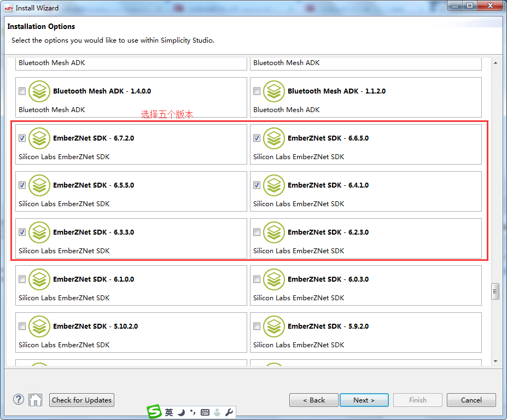
Task: Uncheck EmberZNet SDK 6.4.1.0 checkbox
Action: pyautogui.click(x=257, y=185)
